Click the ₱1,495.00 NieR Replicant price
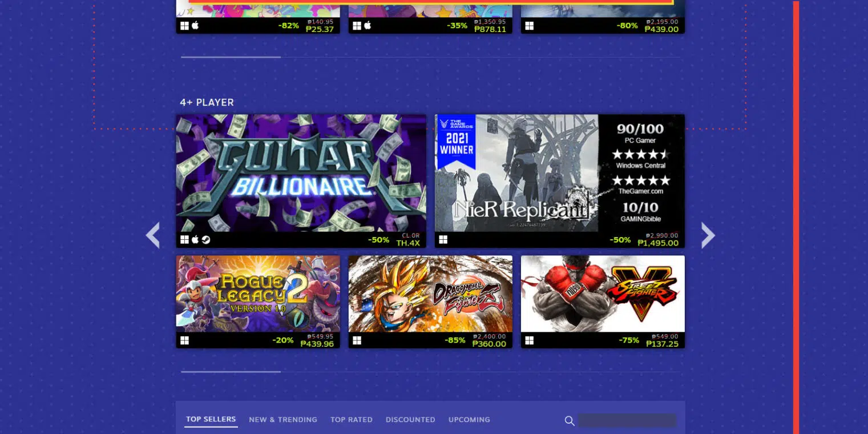868x434 pixels. pyautogui.click(x=658, y=243)
